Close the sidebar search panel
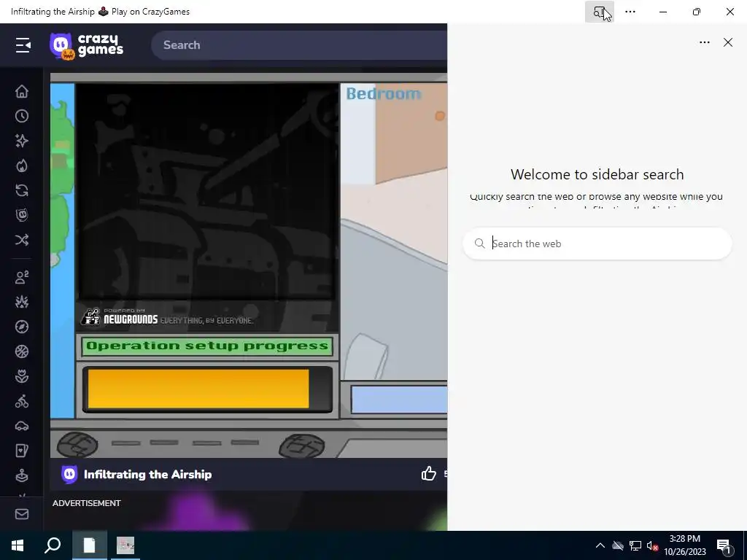Image resolution: width=747 pixels, height=560 pixels. pos(727,42)
